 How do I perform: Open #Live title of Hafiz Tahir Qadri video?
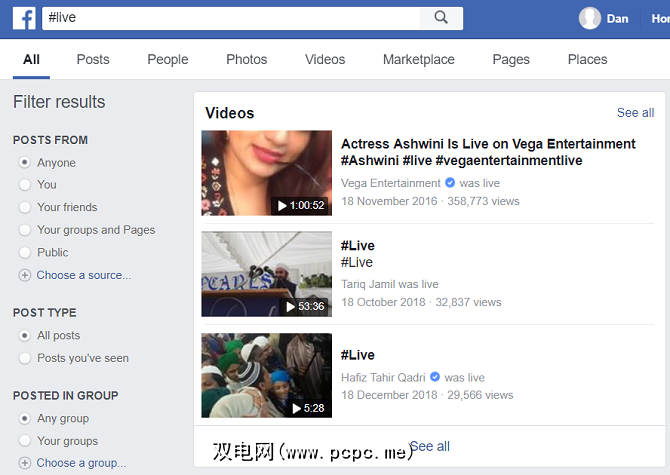point(358,355)
